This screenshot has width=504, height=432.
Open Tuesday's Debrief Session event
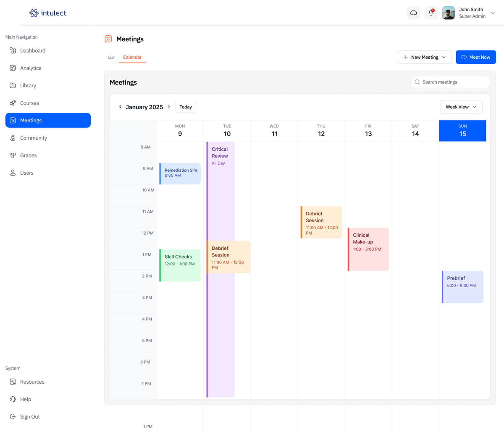pyautogui.click(x=228, y=257)
